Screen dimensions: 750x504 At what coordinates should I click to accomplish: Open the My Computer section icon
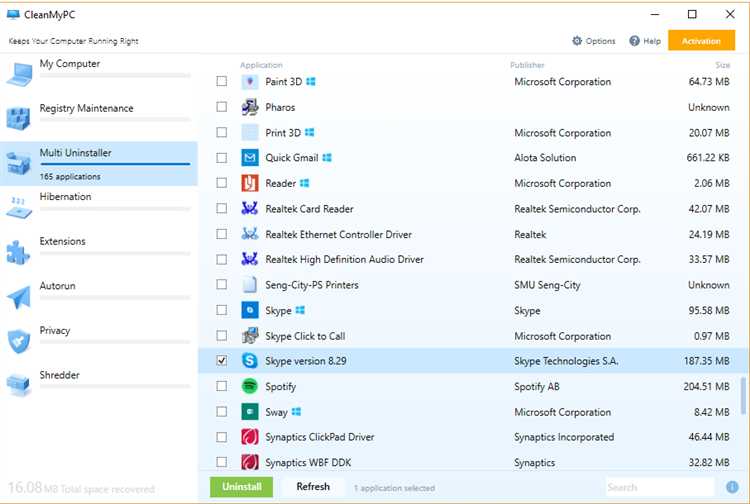[x=19, y=74]
